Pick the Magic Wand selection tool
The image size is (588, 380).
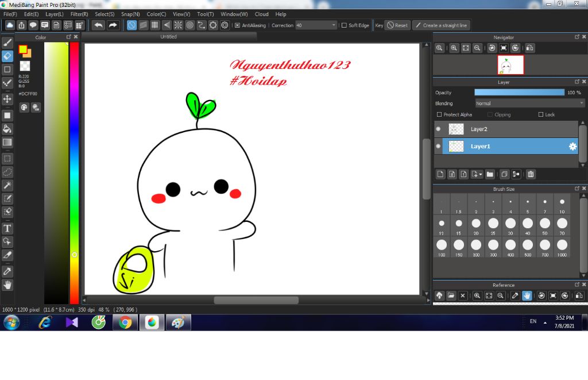tap(7, 185)
